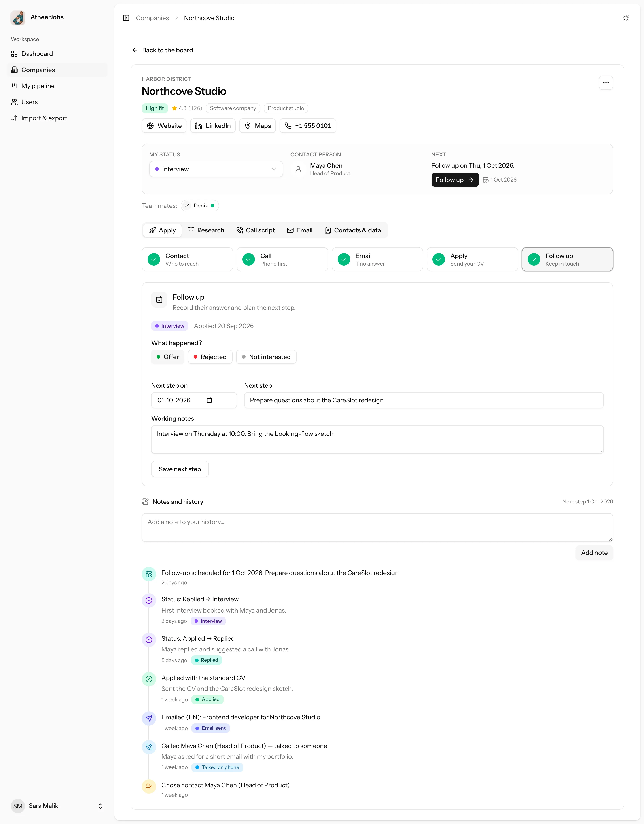Open Companies in the sidebar
644x824 pixels.
point(57,70)
